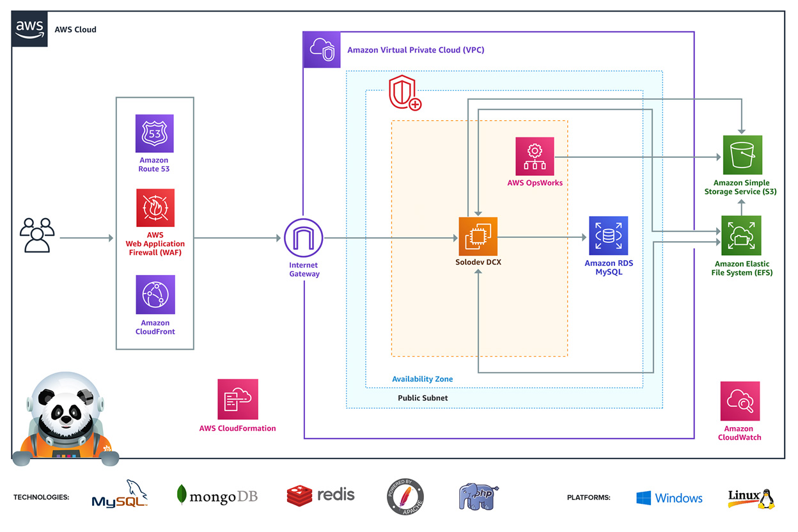Viewport: 798px width, 532px height.
Task: Select the Amazon CloudFront icon
Action: [x=155, y=295]
